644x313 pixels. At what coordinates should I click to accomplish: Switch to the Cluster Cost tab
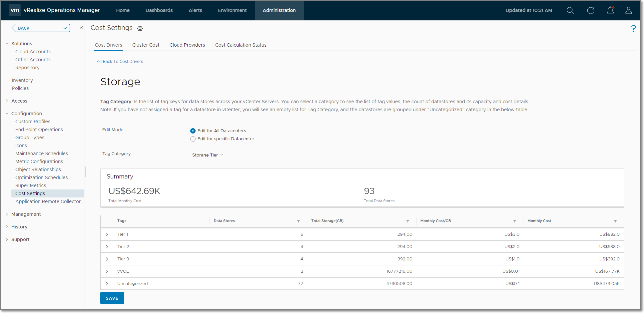coord(146,45)
